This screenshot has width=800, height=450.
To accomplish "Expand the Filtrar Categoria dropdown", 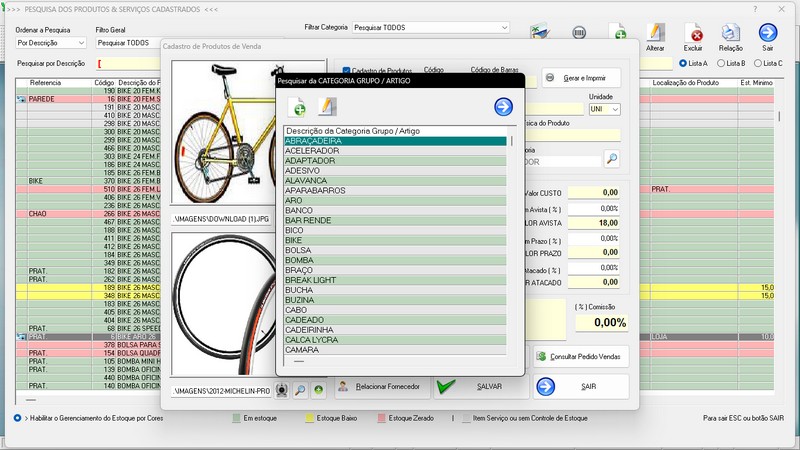I will click(504, 27).
